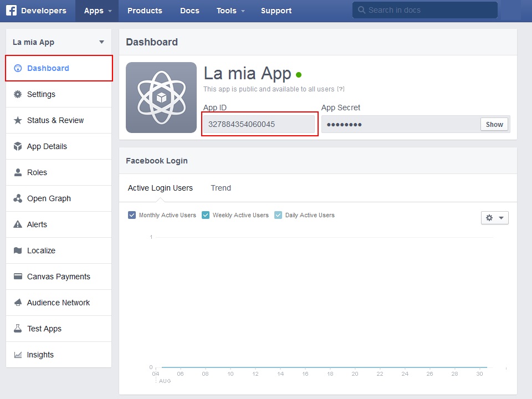Image resolution: width=532 pixels, height=399 pixels.
Task: Click the Test Apps flask icon
Action: coord(17,329)
